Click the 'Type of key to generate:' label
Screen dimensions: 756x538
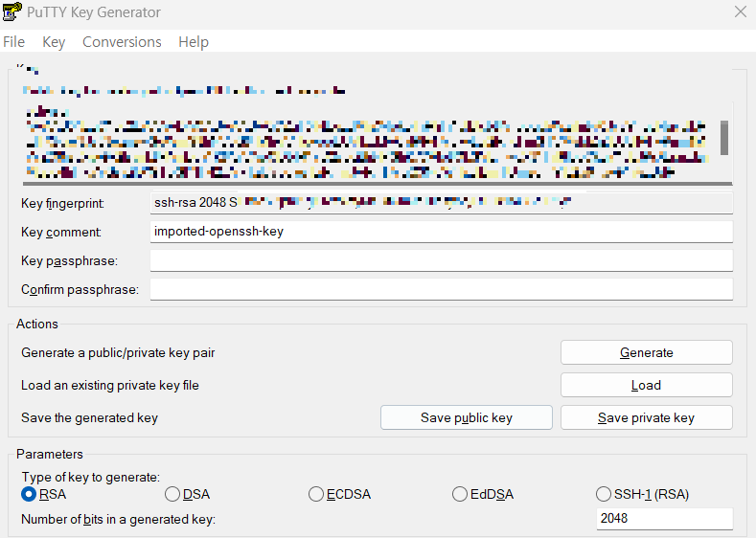(91, 478)
